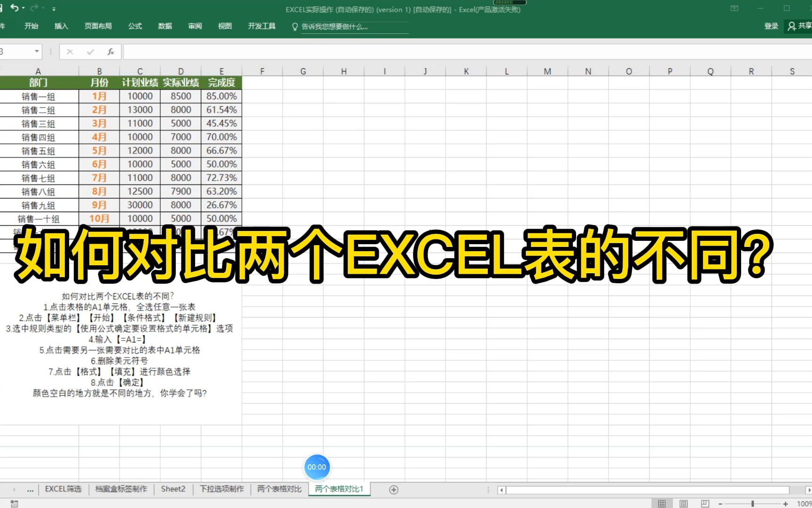Switch to Normal view icon

pos(662,504)
